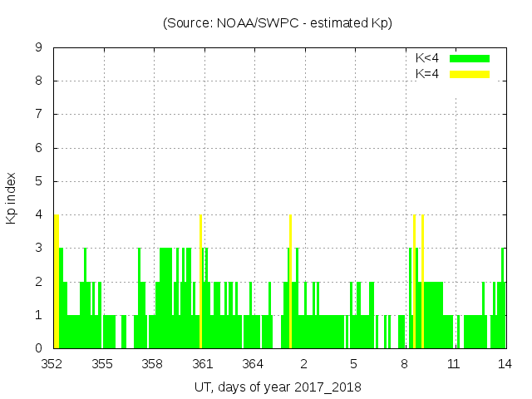This screenshot has height=399, width=532.
Task: Click the x-axis tick label 355
Action: (102, 364)
